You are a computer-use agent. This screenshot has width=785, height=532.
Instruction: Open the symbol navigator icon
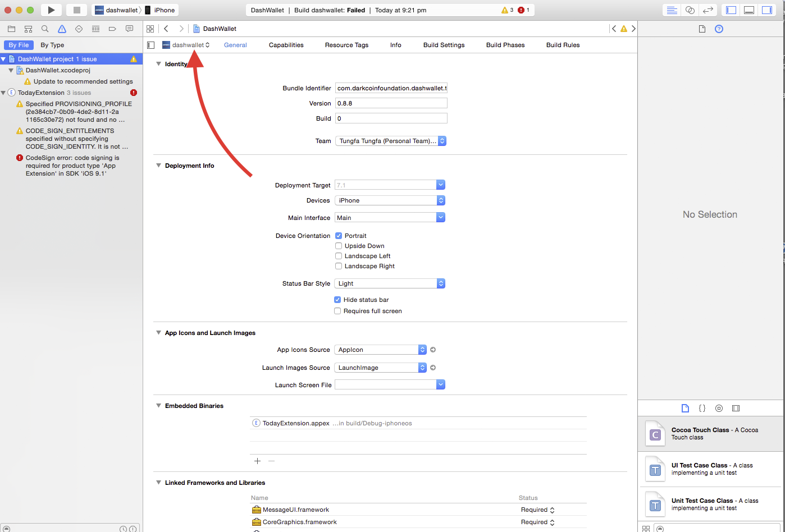pos(28,29)
